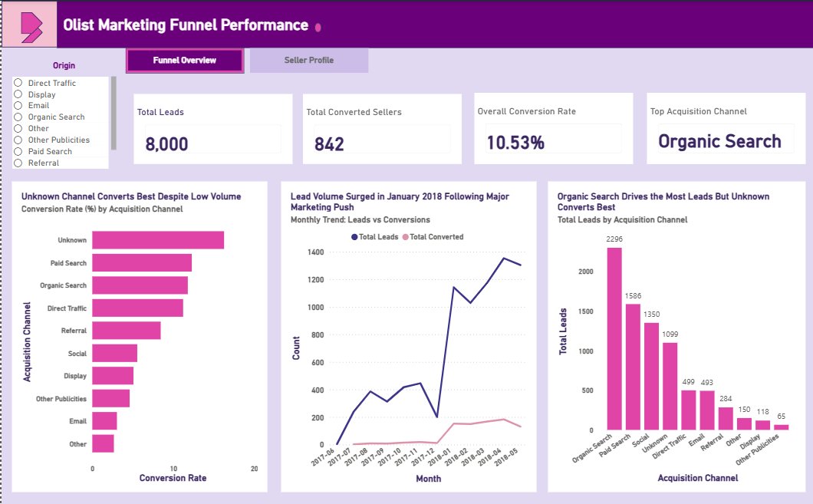Select the Other origin radio button

(x=18, y=129)
